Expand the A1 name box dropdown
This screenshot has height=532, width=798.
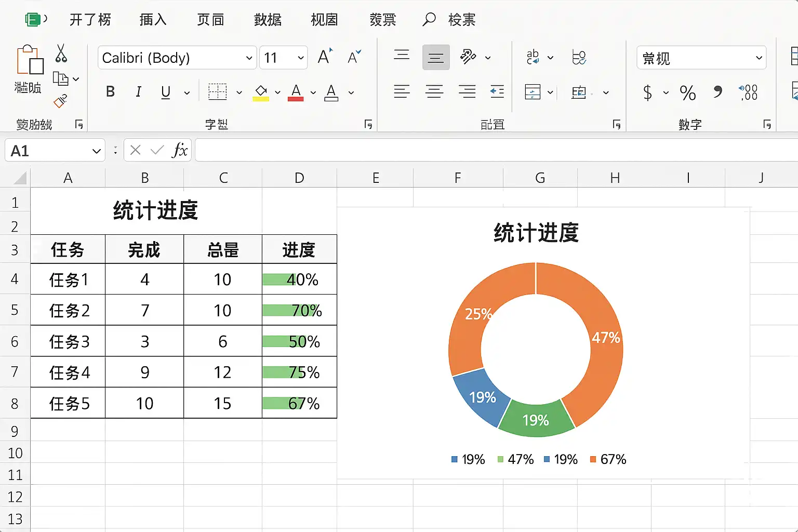[x=96, y=151]
